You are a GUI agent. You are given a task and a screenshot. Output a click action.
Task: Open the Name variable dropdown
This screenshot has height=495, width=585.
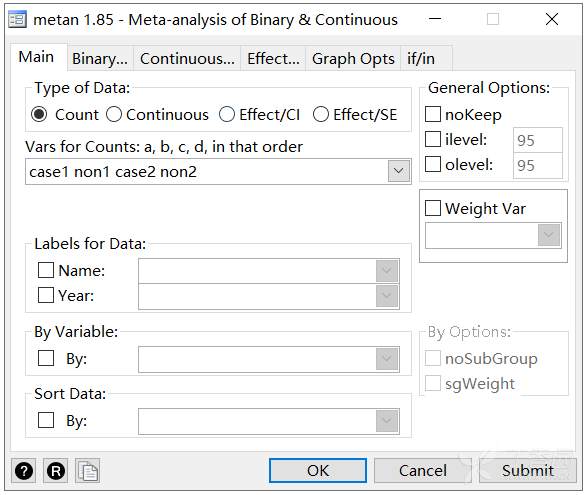pyautogui.click(x=387, y=270)
